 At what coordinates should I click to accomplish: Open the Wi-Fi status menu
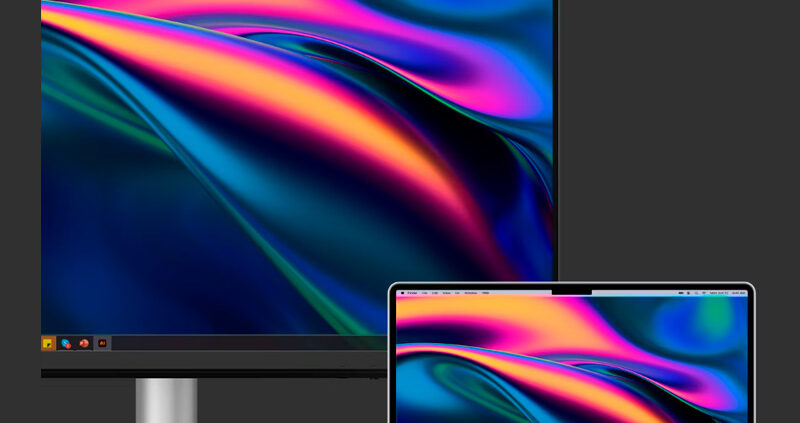click(689, 293)
